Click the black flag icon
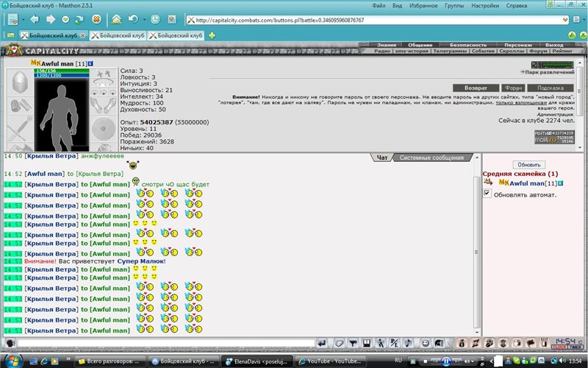 [531, 343]
